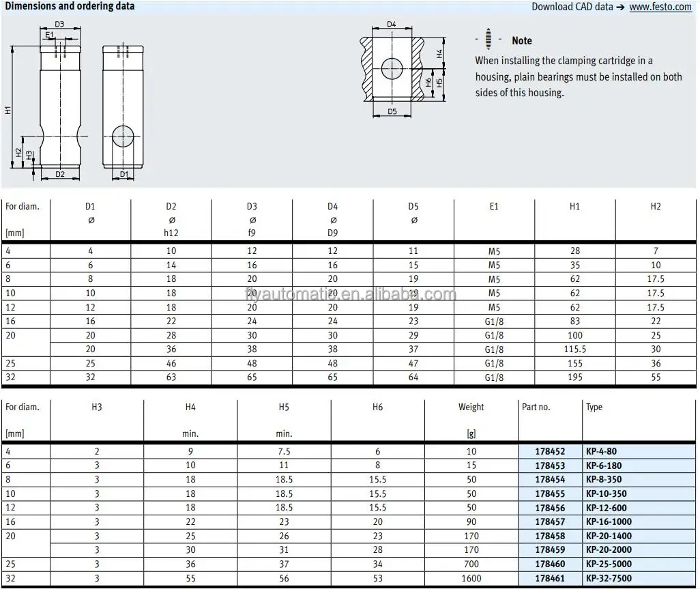Click weight value 700
The image size is (700, 589).
[x=471, y=564]
